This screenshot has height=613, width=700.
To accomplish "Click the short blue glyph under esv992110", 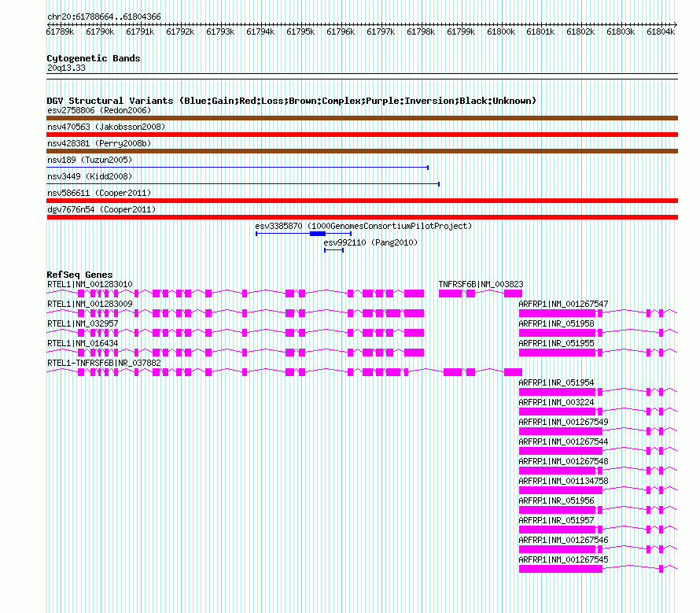I will (334, 250).
